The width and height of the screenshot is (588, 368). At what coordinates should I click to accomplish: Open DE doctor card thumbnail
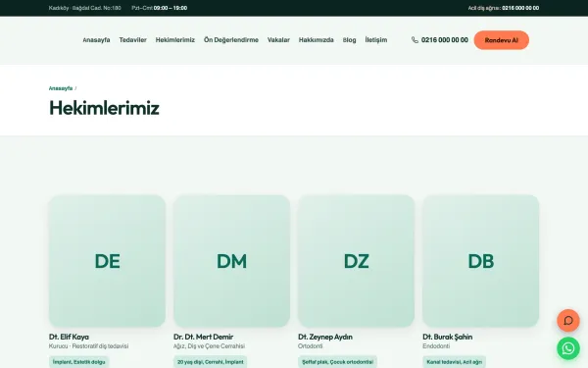(107, 261)
